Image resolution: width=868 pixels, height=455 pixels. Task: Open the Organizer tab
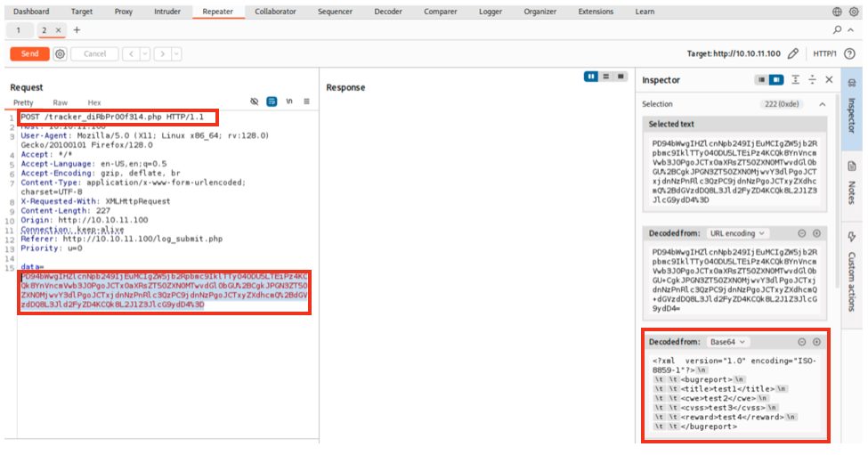point(539,12)
